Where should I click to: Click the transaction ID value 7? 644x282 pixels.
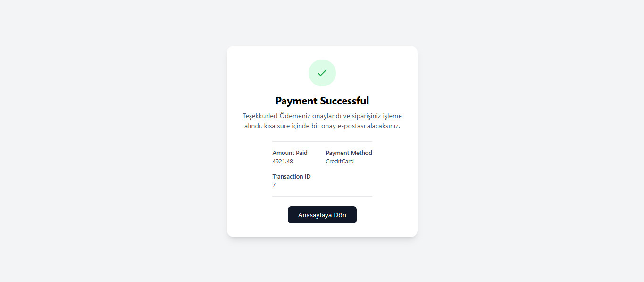point(274,185)
